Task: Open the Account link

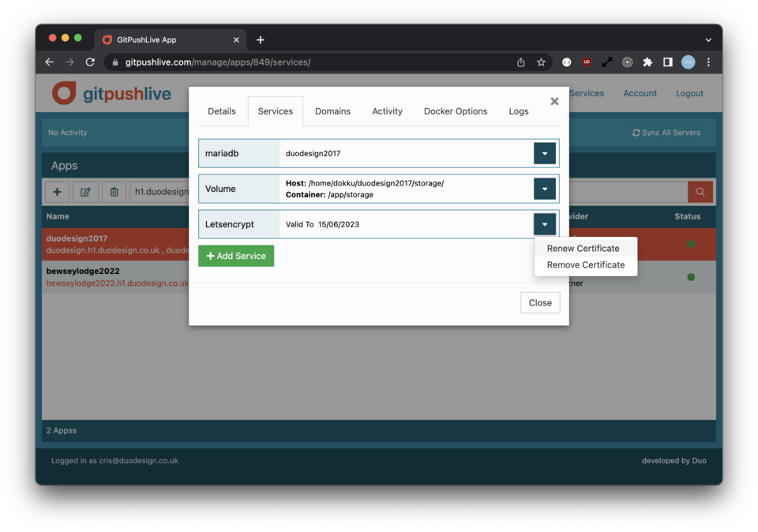Action: tap(640, 93)
